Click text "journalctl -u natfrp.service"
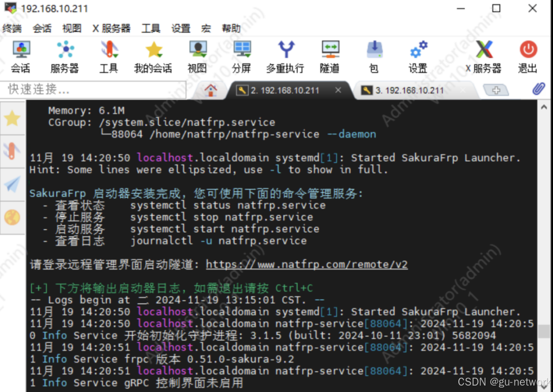The image size is (553, 392). 218,241
